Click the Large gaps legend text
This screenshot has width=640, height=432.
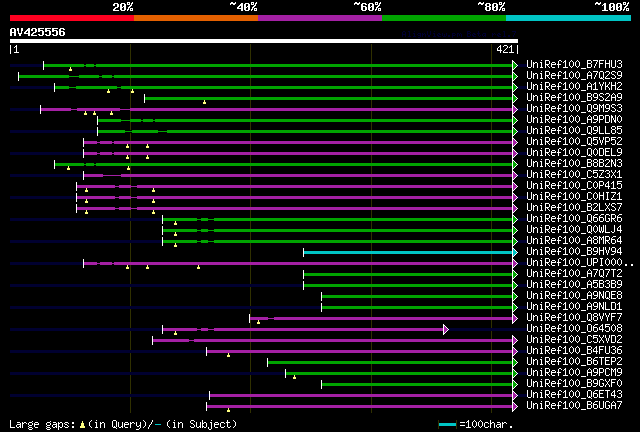[123, 425]
